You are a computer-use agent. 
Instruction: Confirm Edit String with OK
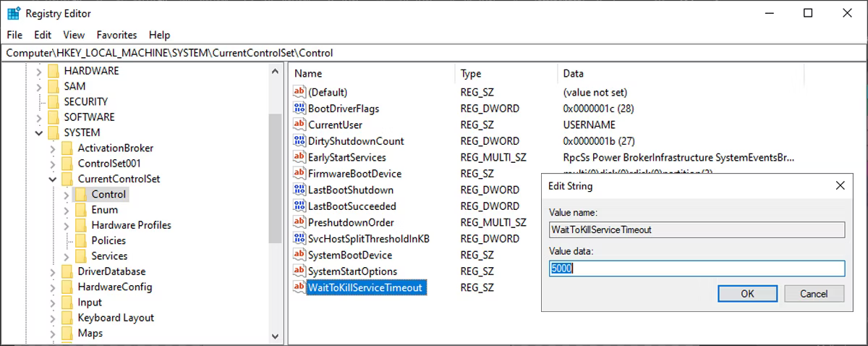pyautogui.click(x=747, y=293)
